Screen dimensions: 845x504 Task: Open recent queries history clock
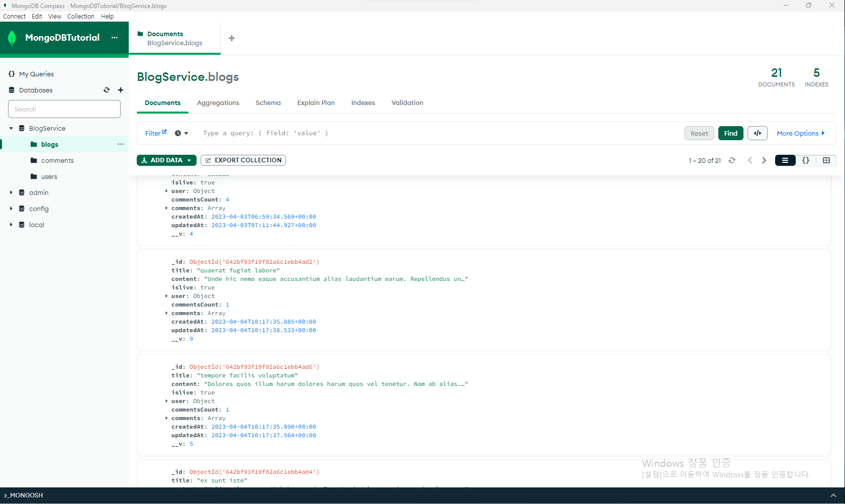(181, 133)
